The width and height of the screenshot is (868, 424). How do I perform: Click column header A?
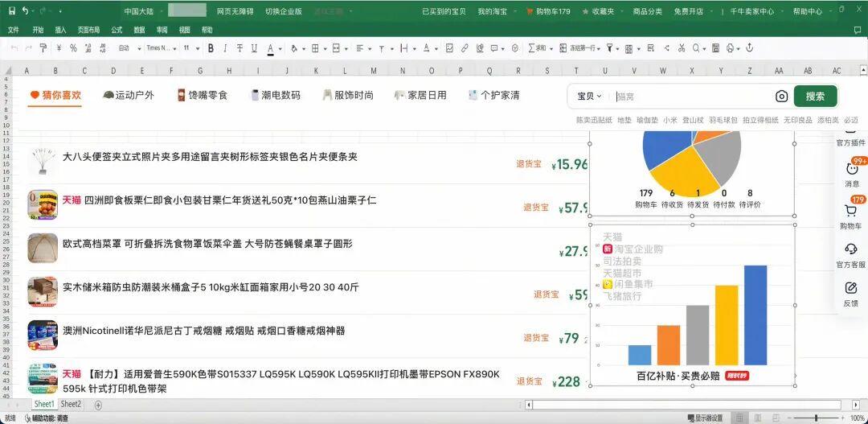(27, 71)
